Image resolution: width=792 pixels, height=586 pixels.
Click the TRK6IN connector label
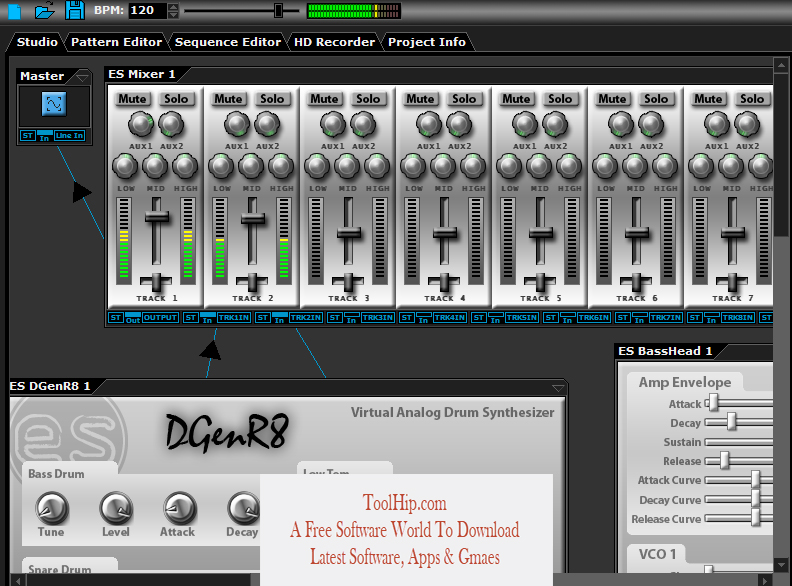click(x=593, y=317)
